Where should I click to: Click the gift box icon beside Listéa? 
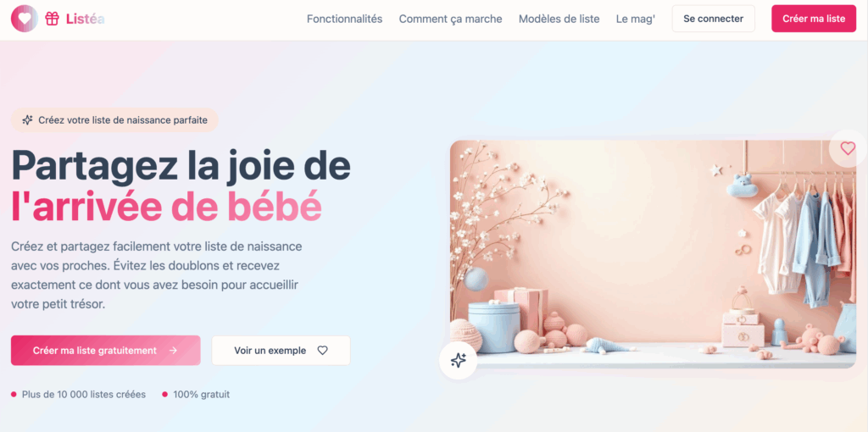click(x=52, y=19)
